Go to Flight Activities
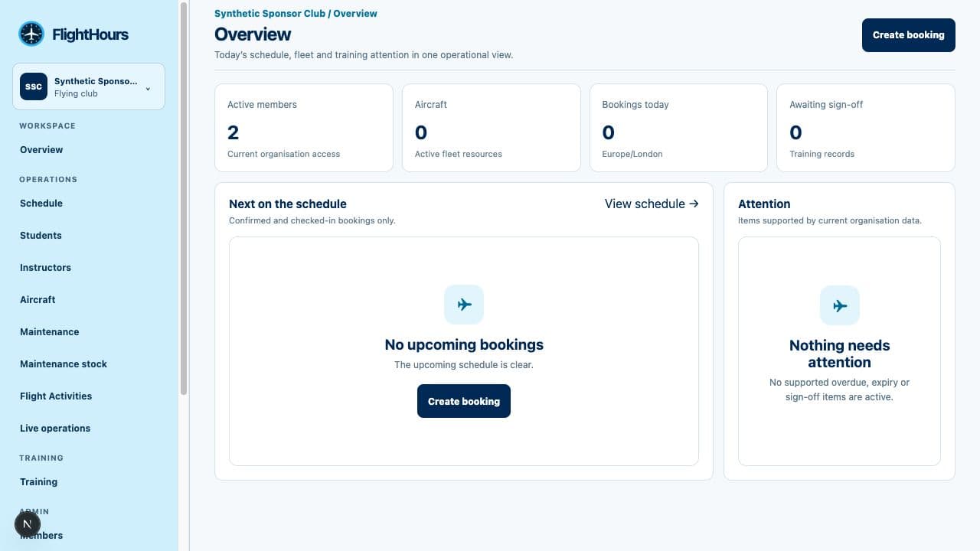Screen dimensions: 980x551 pos(56,396)
